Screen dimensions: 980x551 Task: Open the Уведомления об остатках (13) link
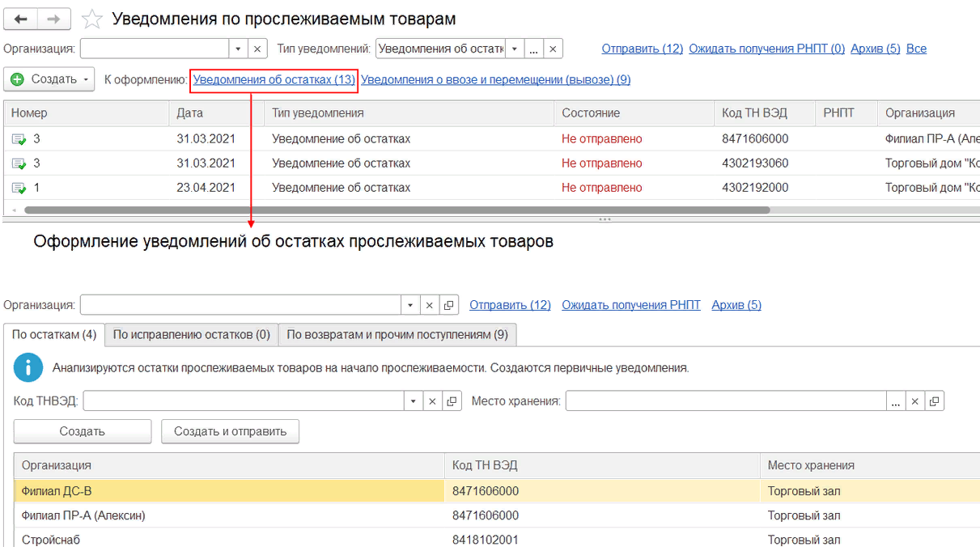(x=274, y=80)
